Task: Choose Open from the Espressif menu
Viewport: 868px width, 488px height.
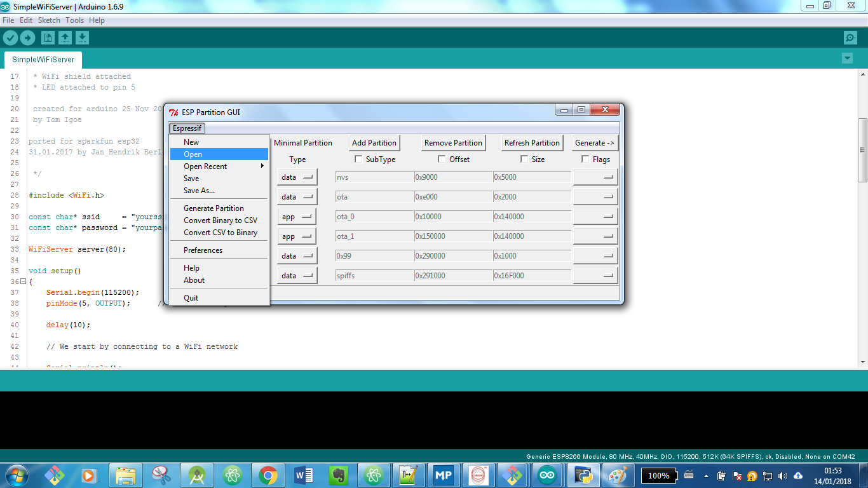Action: coord(219,154)
